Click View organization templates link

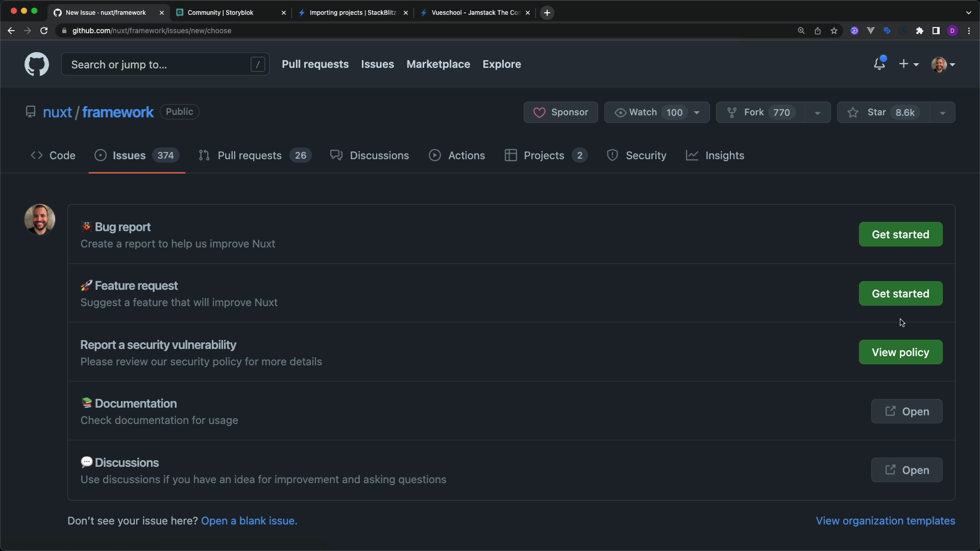[x=886, y=521]
